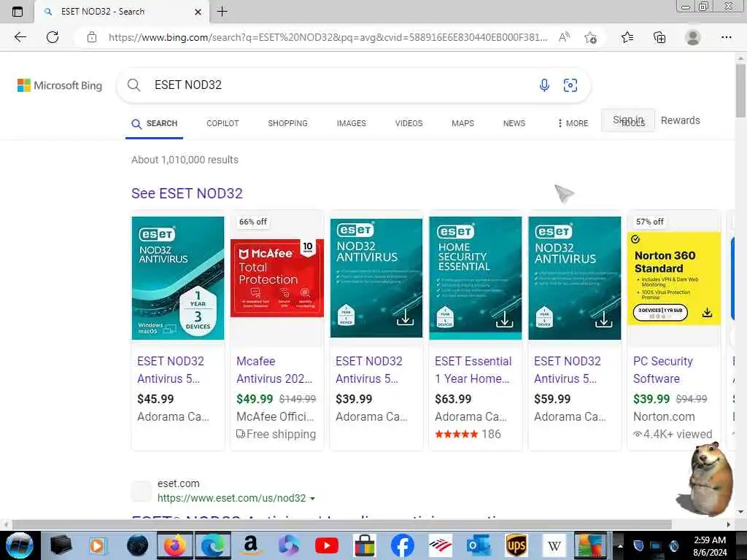Expand the eset.com URL dropdown arrow
Image resolution: width=747 pixels, height=560 pixels.
click(312, 499)
